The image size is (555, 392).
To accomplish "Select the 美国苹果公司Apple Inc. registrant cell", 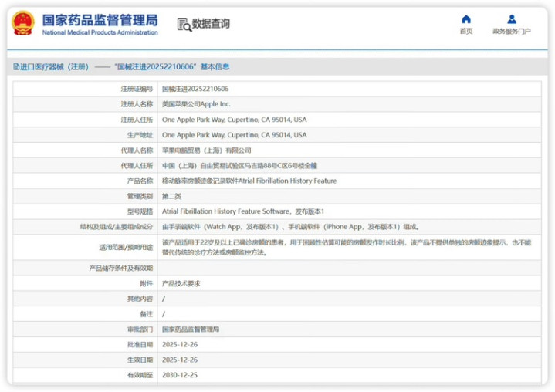I will click(x=196, y=104).
